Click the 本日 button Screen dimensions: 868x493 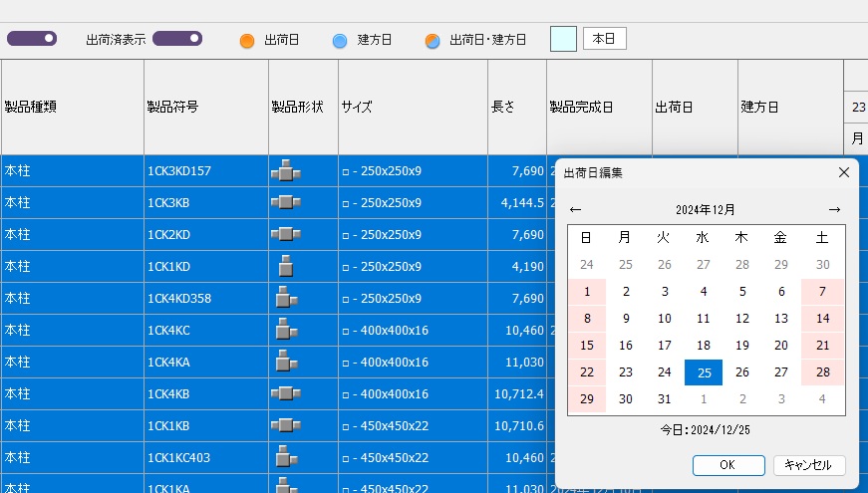coord(604,39)
